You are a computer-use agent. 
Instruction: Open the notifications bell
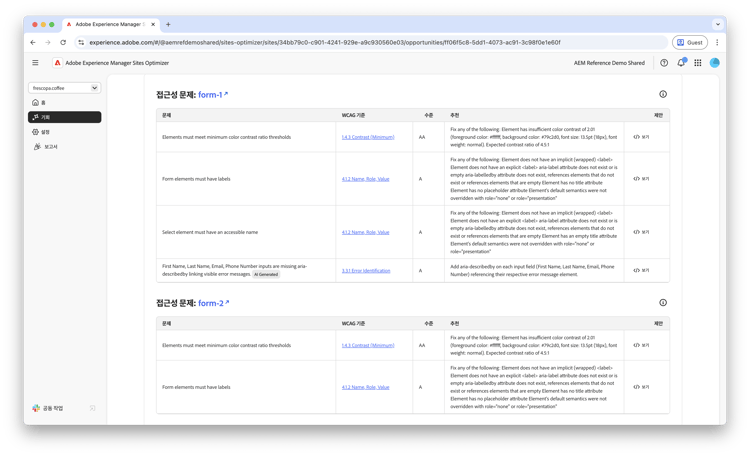[681, 63]
